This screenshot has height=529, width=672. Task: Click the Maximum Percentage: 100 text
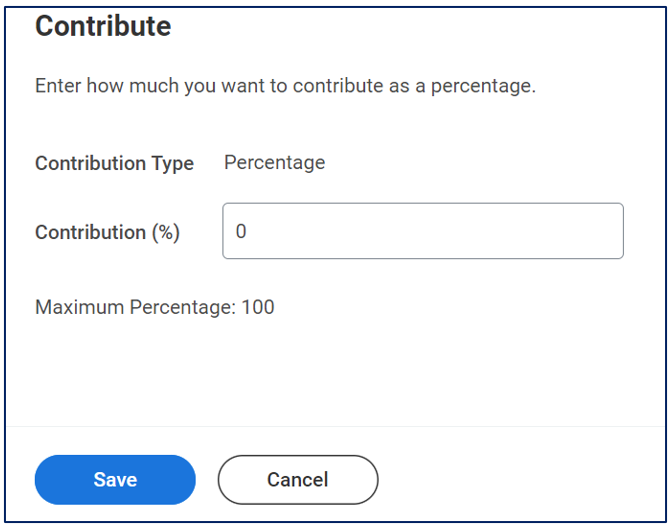pos(154,307)
